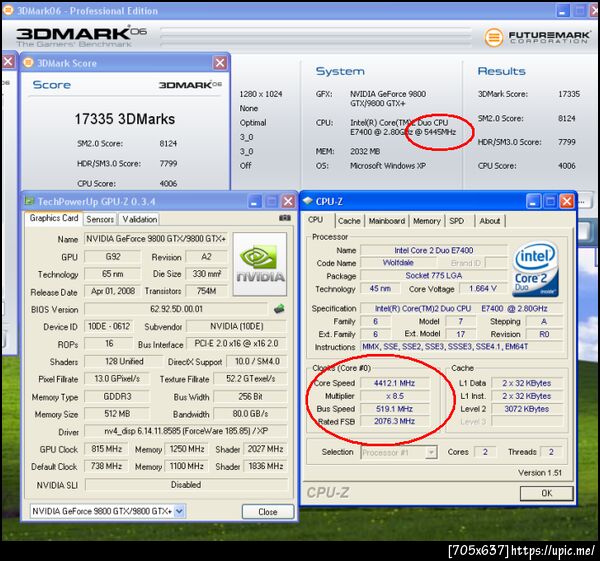The image size is (600, 561).
Task: Open the SPD tab in CPU-Z
Action: (457, 221)
